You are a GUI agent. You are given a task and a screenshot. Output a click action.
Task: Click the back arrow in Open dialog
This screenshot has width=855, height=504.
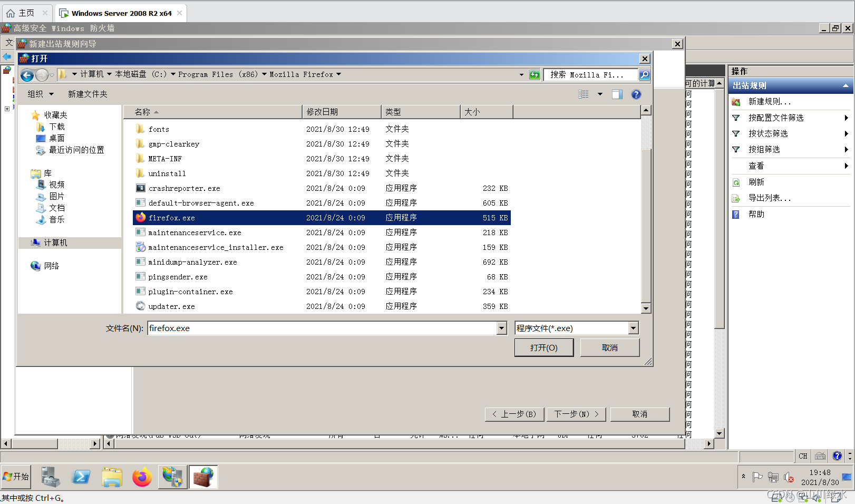(27, 75)
